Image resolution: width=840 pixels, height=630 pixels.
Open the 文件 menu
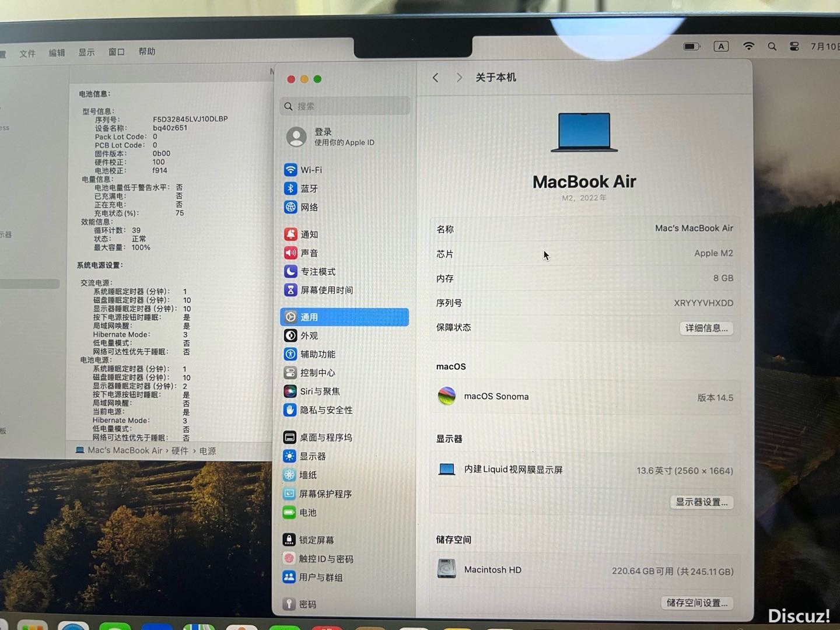coord(27,54)
